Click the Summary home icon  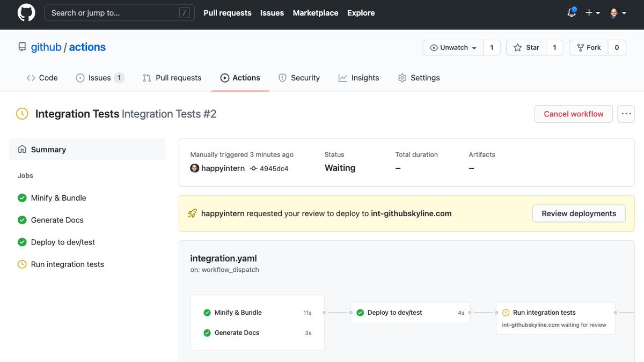[x=22, y=149]
